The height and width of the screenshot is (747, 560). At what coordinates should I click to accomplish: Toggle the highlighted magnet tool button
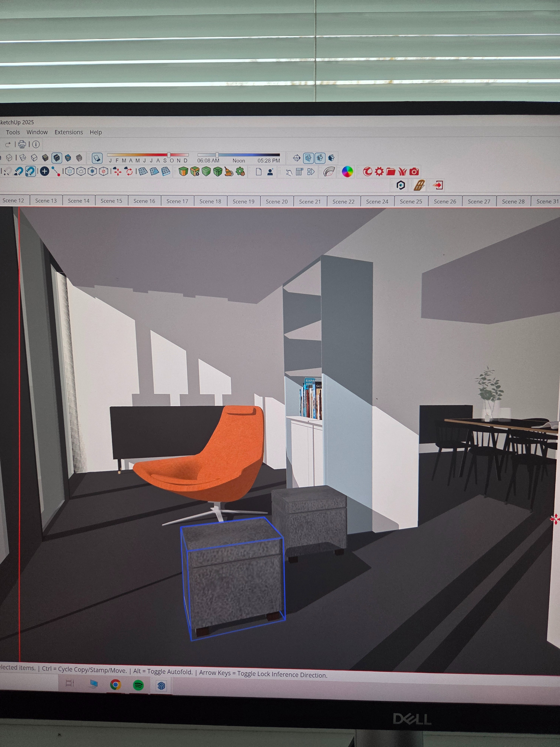point(30,172)
